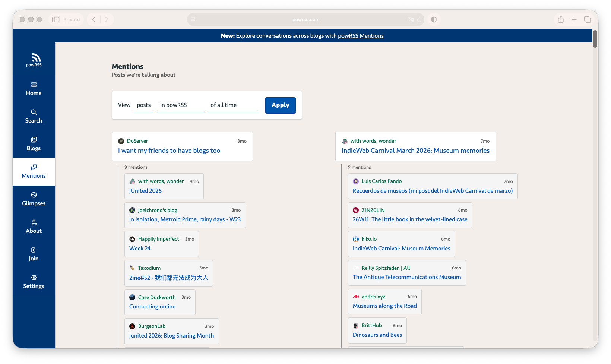611x364 pixels.
Task: Open the Glimpses page from sidebar
Action: (x=34, y=199)
